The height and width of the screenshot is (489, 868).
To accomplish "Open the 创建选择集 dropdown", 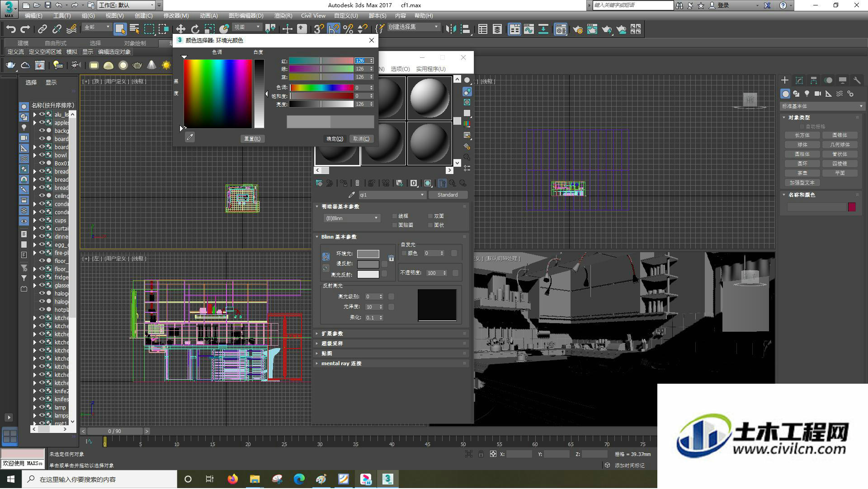I will pos(413,27).
